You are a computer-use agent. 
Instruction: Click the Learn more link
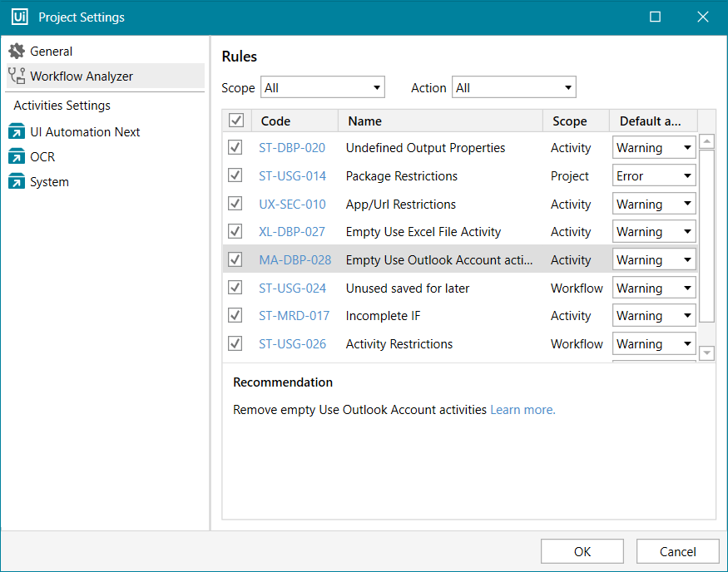coord(522,409)
